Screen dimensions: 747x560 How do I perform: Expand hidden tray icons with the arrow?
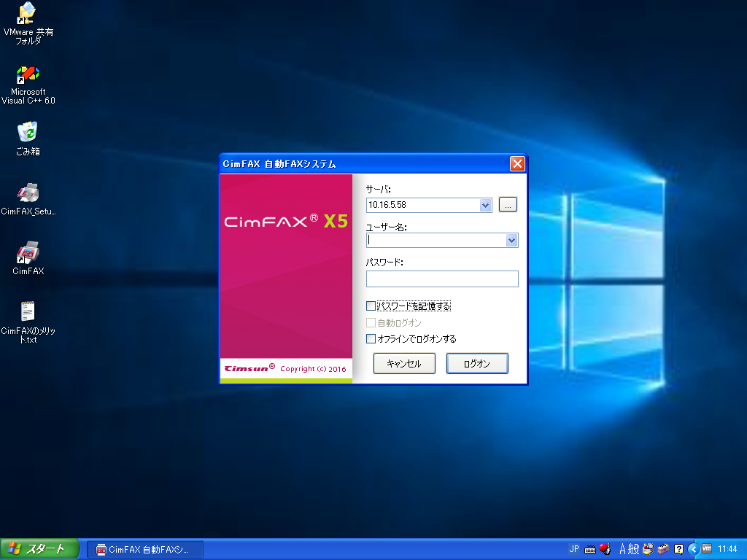pyautogui.click(x=694, y=550)
